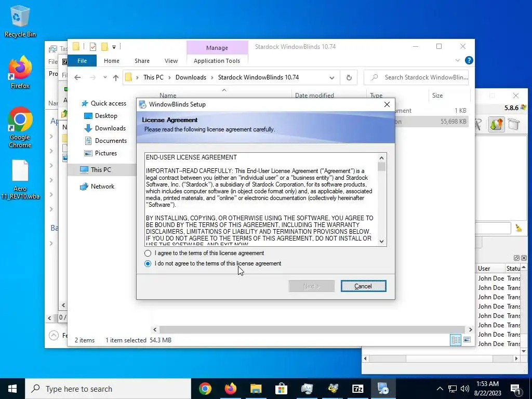The height and width of the screenshot is (399, 532).
Task: Go back using Explorer's back arrow
Action: (x=77, y=78)
